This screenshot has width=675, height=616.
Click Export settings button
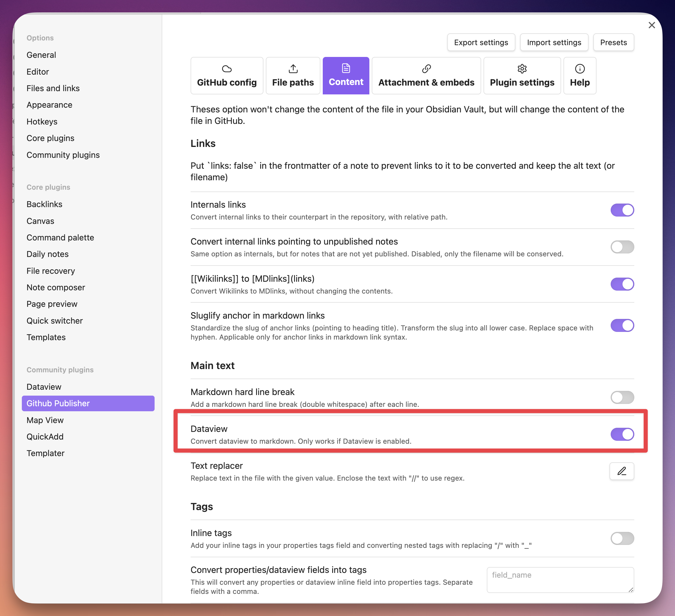tap(481, 42)
